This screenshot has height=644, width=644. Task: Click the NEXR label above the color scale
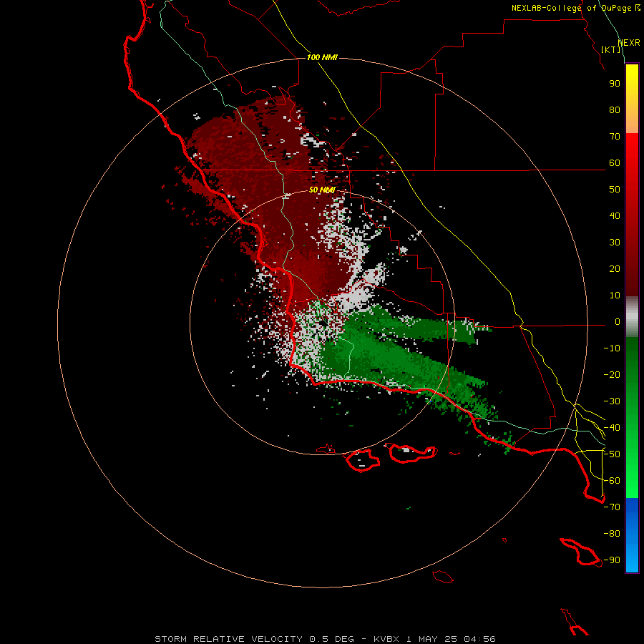[628, 43]
